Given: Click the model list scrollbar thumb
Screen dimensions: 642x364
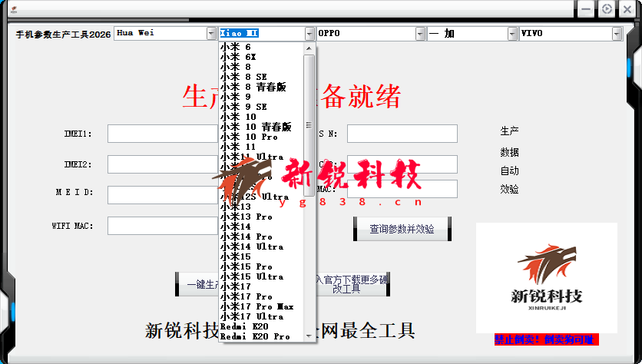Looking at the screenshot, I should [309, 125].
